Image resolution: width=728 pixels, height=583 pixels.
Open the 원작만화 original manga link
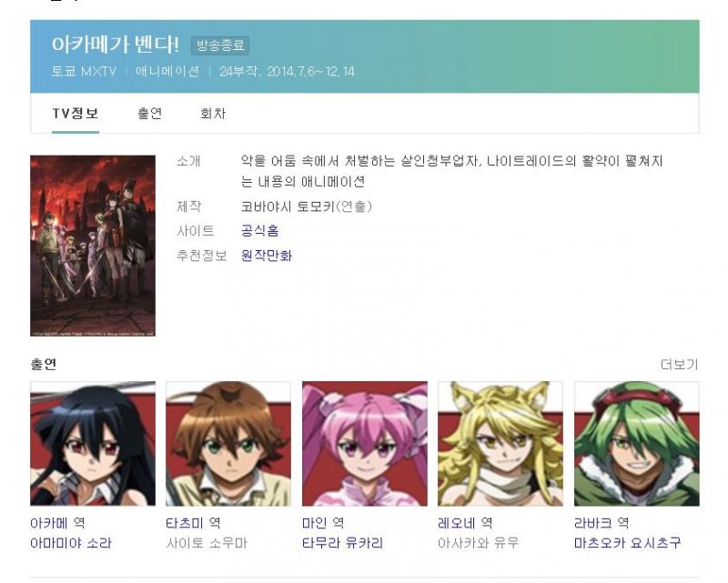coord(266,256)
